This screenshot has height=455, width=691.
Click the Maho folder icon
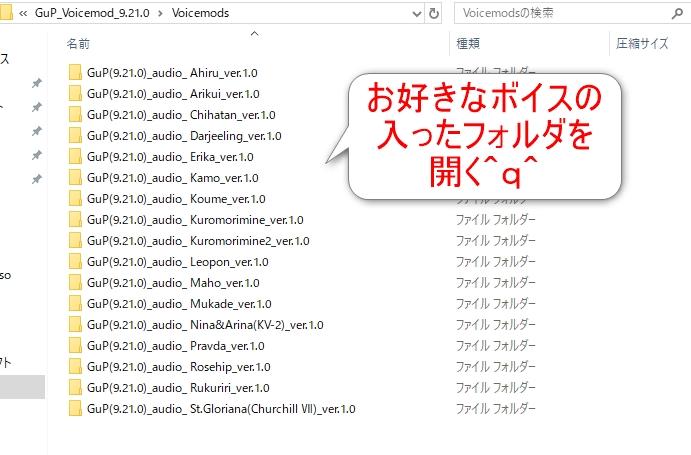75,283
